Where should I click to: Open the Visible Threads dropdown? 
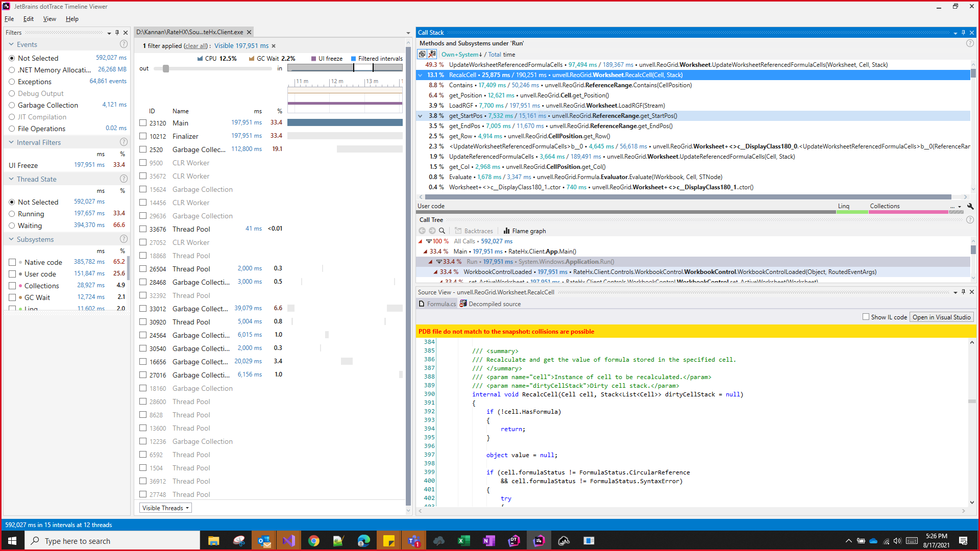point(165,508)
